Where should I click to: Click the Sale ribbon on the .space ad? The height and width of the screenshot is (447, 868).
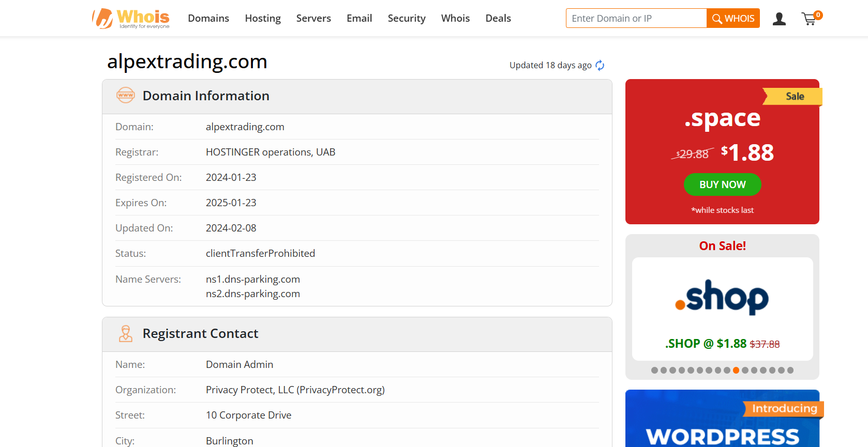click(x=792, y=96)
